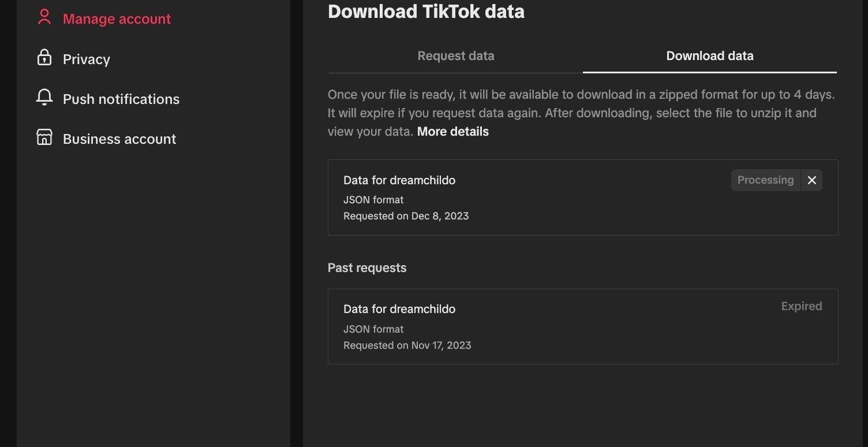The image size is (868, 447).
Task: Click the Privacy padlock icon
Action: [44, 58]
